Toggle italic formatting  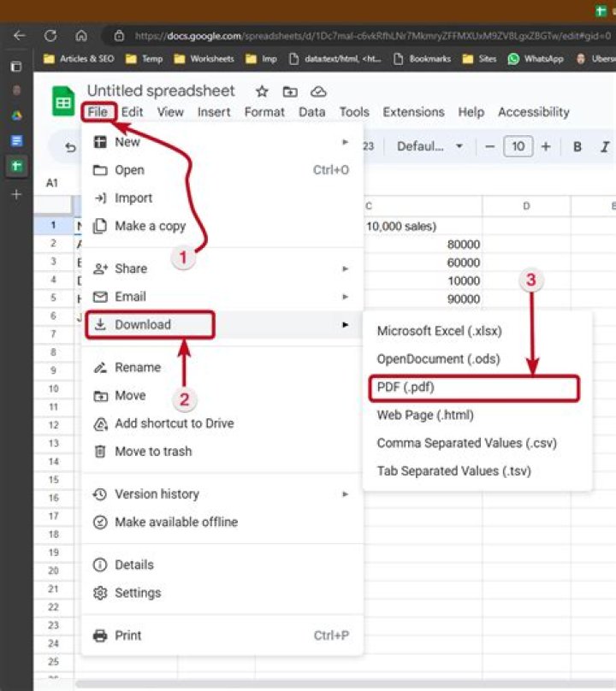(605, 146)
